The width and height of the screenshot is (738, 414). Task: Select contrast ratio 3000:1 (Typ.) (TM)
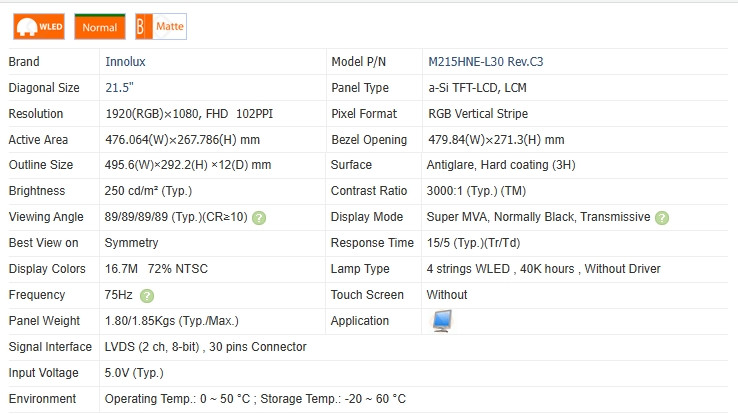[x=476, y=191]
